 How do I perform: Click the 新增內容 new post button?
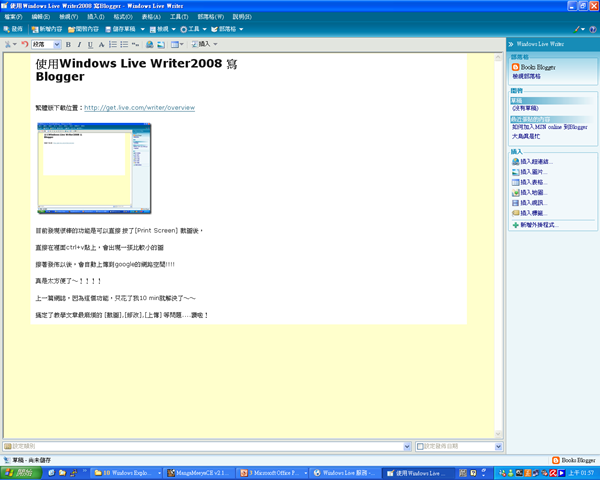pyautogui.click(x=47, y=29)
